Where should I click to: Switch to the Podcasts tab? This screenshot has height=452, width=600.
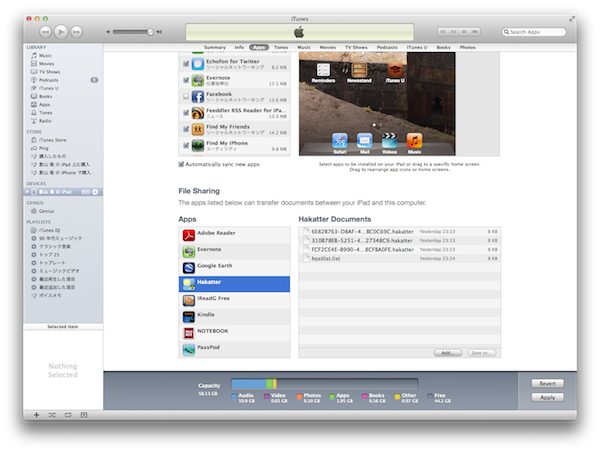click(387, 47)
